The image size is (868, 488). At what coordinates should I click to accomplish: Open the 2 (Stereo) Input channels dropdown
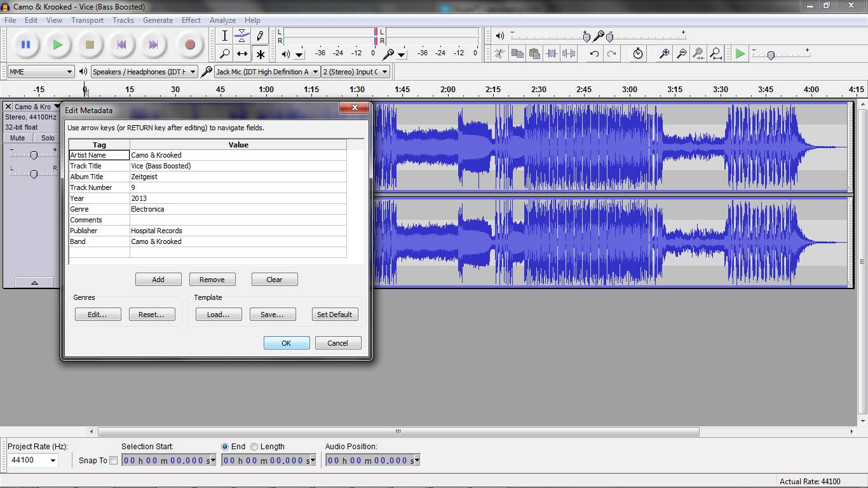point(355,72)
